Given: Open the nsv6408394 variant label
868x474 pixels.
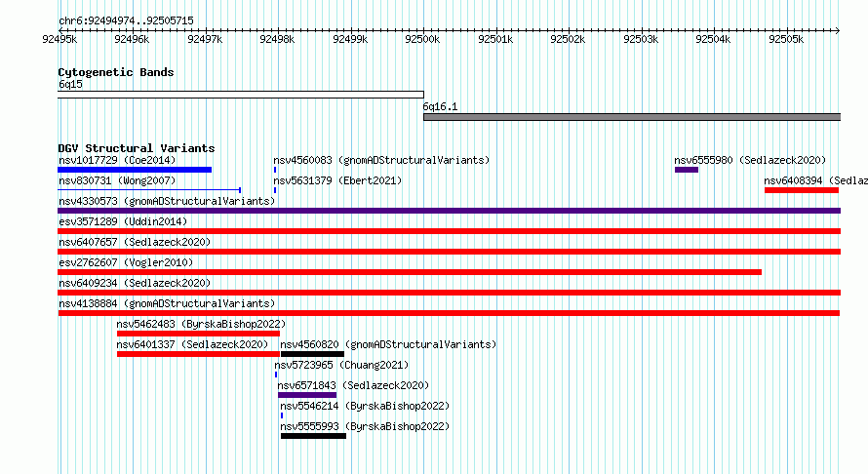Looking at the screenshot, I should pyautogui.click(x=815, y=180).
